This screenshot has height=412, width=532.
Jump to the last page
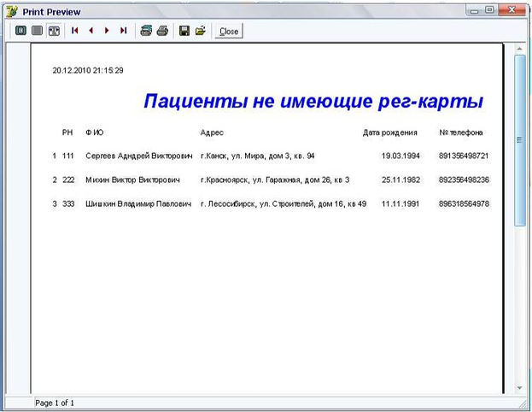pos(123,31)
